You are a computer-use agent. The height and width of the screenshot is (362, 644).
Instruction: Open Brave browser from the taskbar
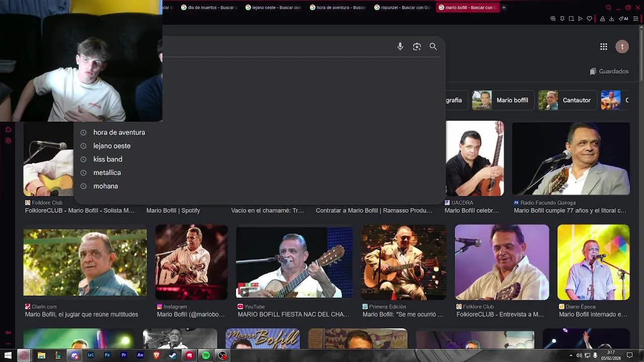pyautogui.click(x=156, y=355)
